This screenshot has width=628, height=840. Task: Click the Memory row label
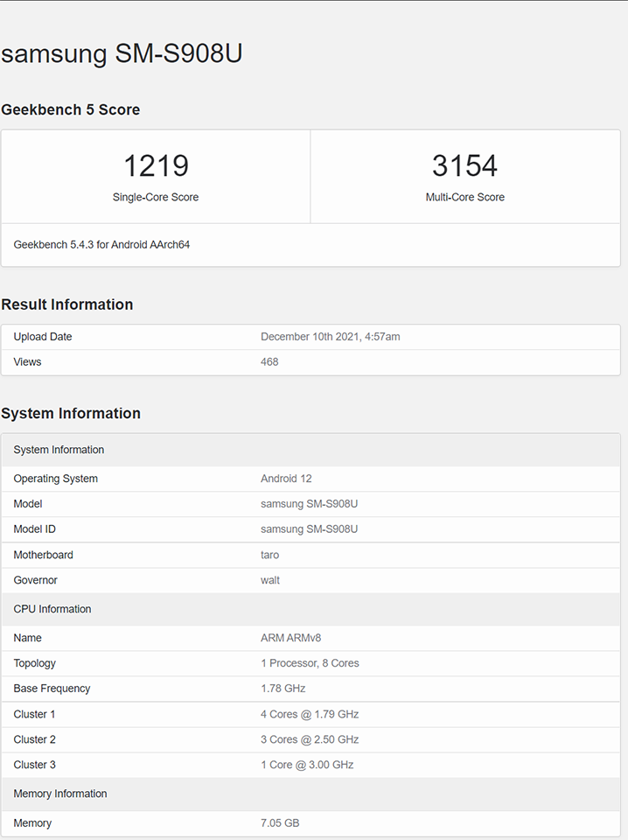(x=32, y=822)
